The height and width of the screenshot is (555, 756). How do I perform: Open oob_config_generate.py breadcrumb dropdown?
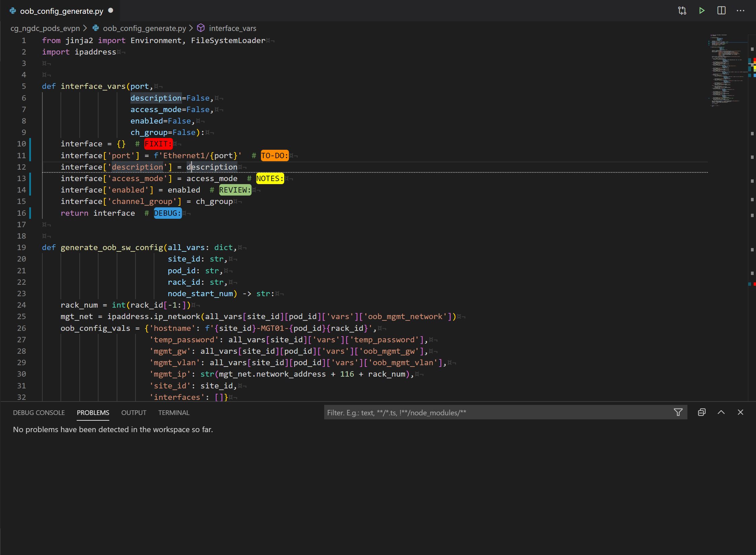[144, 28]
